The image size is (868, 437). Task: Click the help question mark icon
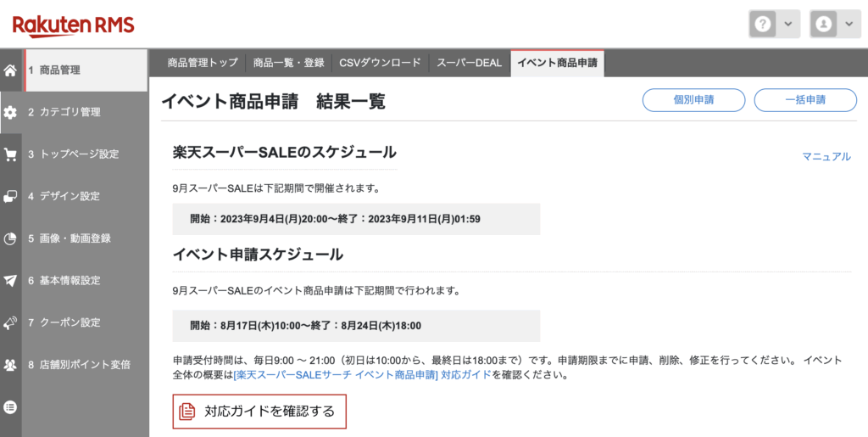[763, 25]
